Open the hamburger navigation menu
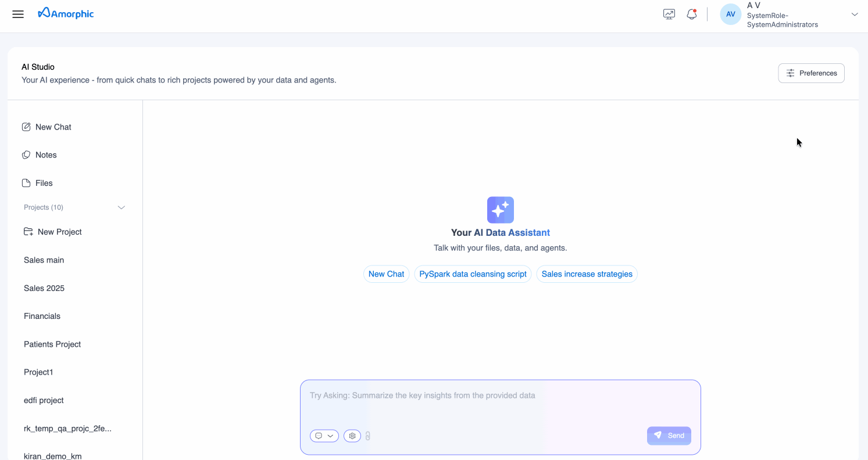Screen dimensions: 868x460 coord(17,14)
